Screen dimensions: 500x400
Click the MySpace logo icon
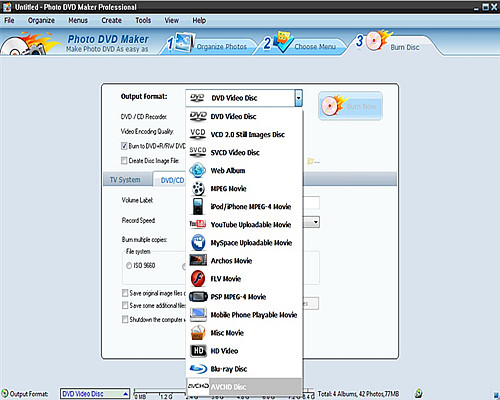tap(198, 242)
